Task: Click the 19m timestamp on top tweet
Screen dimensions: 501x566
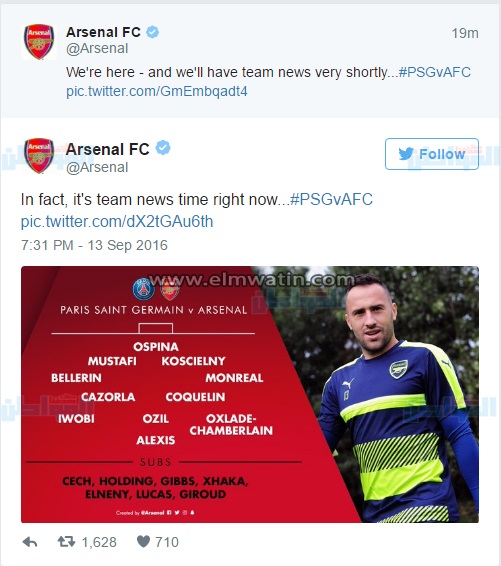Action: (465, 33)
